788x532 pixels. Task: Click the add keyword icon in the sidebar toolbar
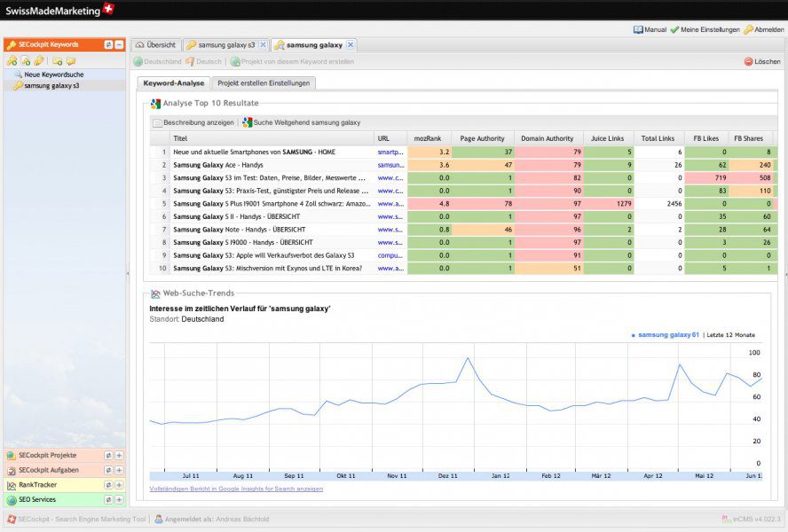pos(12,61)
